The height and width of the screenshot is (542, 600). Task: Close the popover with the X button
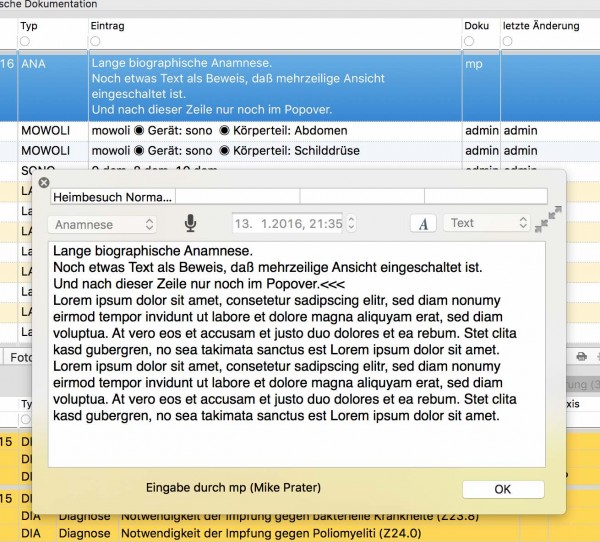point(44,183)
